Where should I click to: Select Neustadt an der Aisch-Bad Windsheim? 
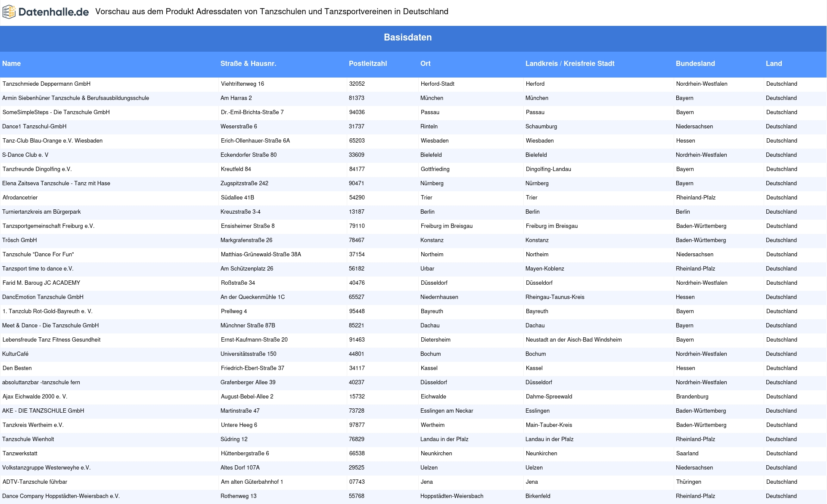(x=574, y=340)
